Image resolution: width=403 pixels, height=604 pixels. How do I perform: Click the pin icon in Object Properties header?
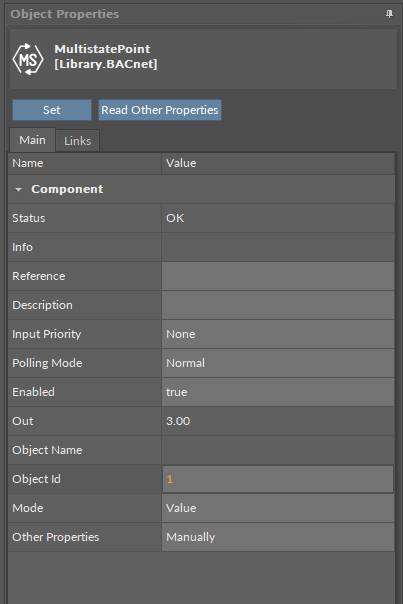tap(389, 14)
